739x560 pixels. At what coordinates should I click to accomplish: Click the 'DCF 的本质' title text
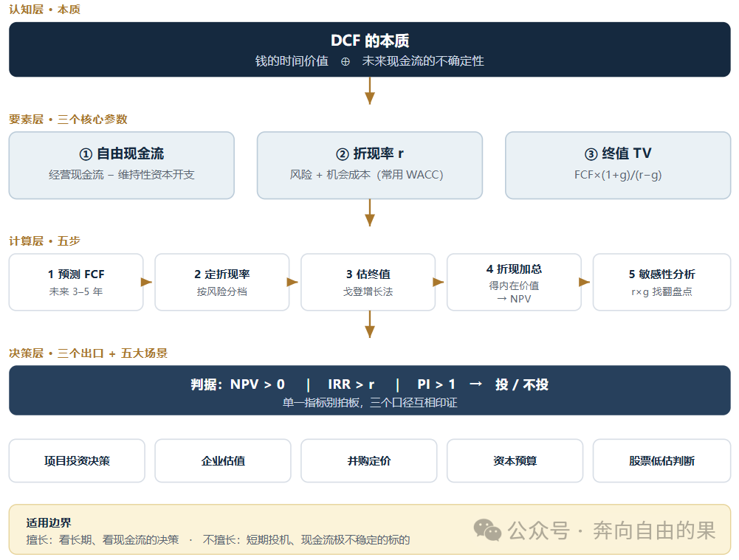[369, 41]
